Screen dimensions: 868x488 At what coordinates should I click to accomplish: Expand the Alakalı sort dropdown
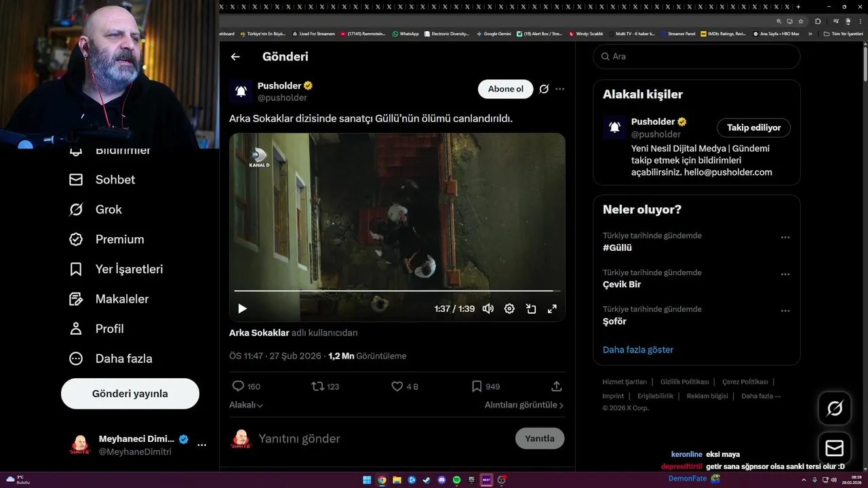[x=246, y=405]
